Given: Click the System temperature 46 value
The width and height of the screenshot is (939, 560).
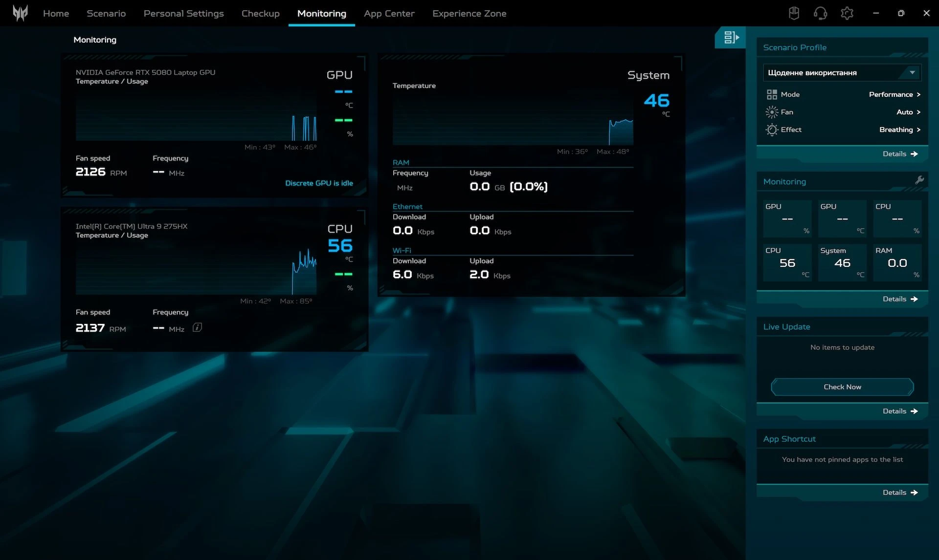Looking at the screenshot, I should click(656, 101).
